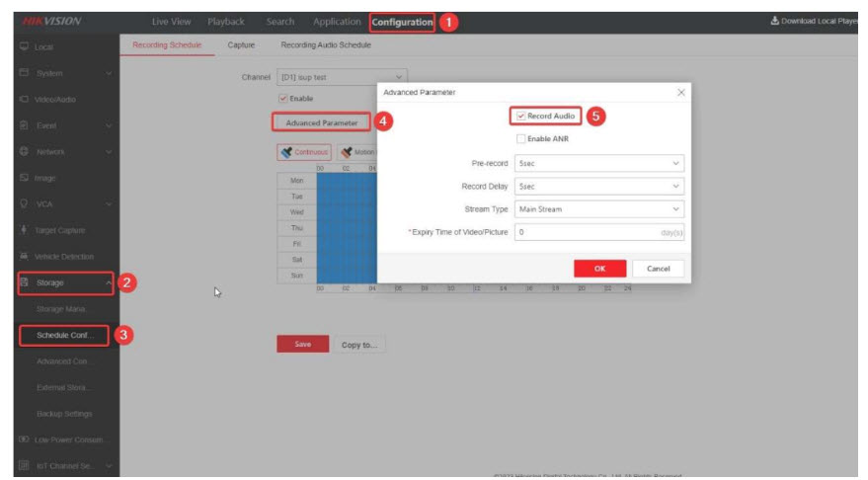Toggle the Record Audio checkbox
The image size is (868, 480).
520,116
